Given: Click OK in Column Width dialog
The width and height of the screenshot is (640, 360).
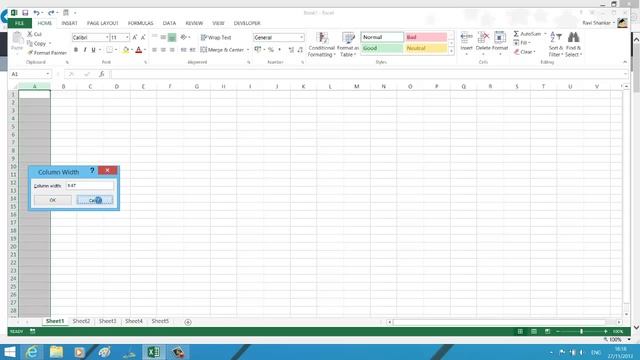Looking at the screenshot, I should point(53,200).
